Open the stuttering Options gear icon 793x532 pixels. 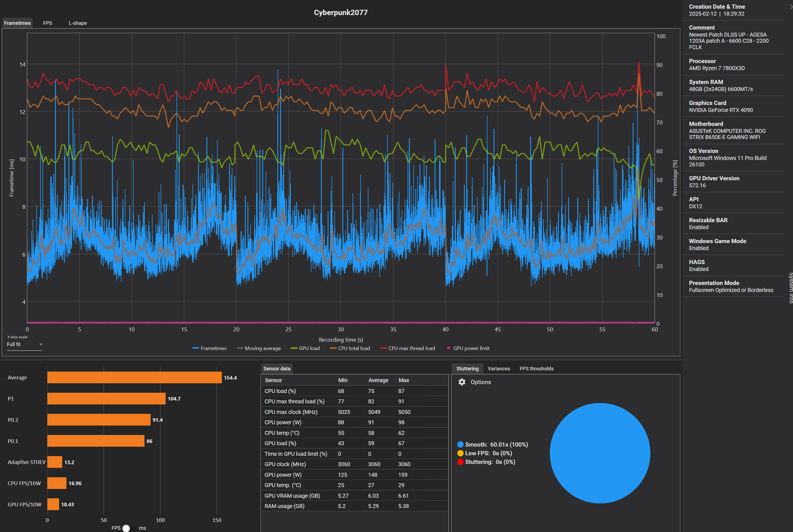tap(462, 382)
